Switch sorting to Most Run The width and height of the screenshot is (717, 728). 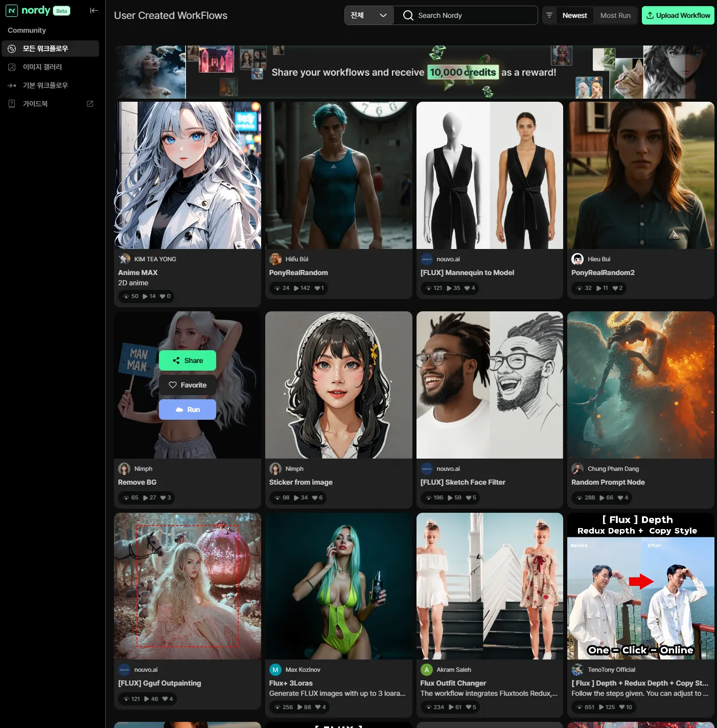click(x=615, y=15)
